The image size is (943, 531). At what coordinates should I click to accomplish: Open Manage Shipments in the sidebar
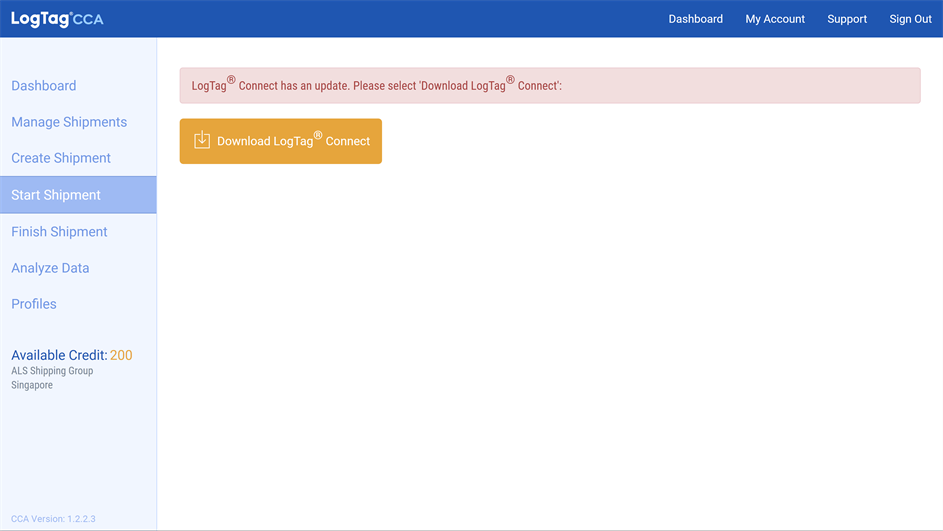69,122
